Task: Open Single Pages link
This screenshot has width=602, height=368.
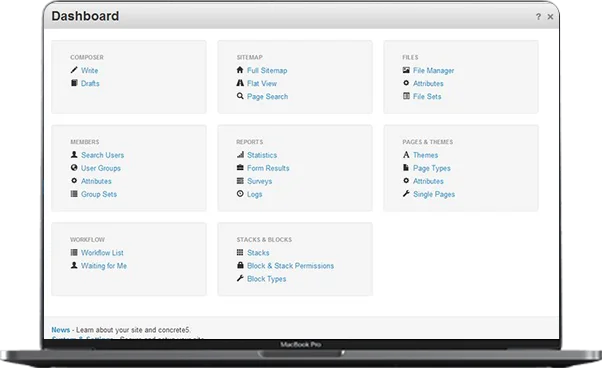Action: 434,195
